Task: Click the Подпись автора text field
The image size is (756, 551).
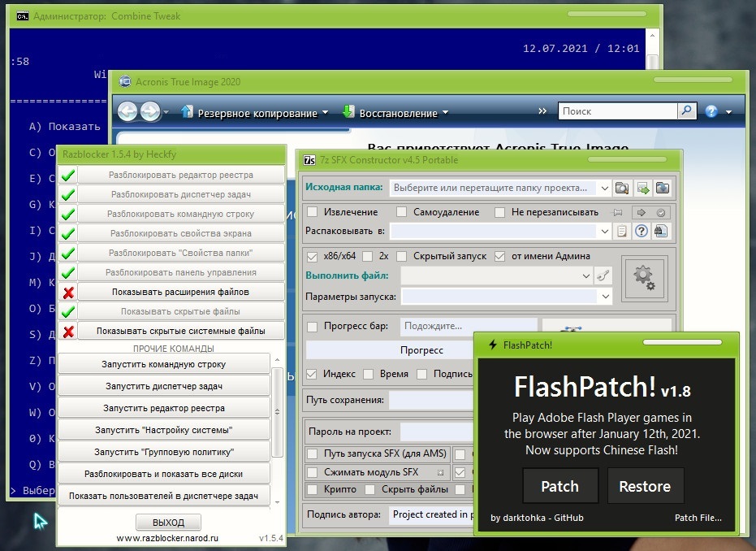Action: pyautogui.click(x=432, y=514)
